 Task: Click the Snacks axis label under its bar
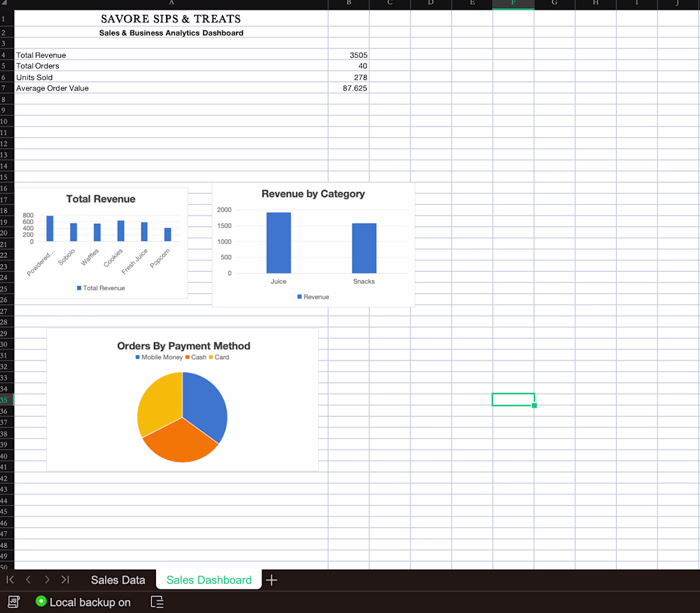(x=364, y=281)
